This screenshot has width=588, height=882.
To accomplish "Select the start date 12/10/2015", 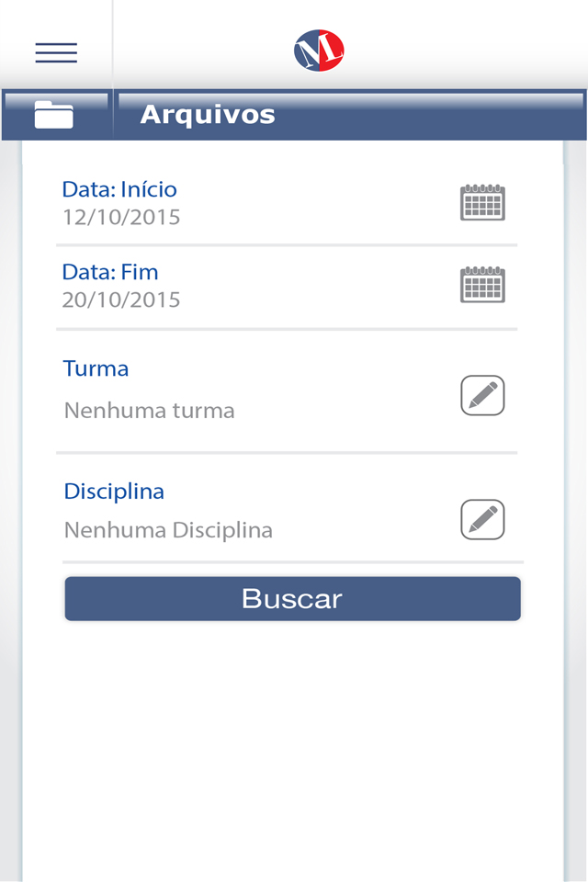I will (x=121, y=218).
